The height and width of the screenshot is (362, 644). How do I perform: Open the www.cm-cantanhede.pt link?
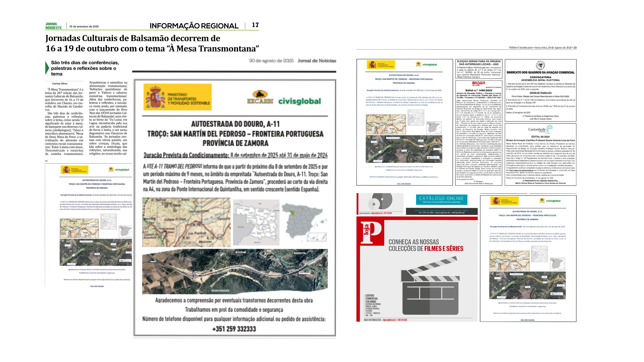(521, 170)
